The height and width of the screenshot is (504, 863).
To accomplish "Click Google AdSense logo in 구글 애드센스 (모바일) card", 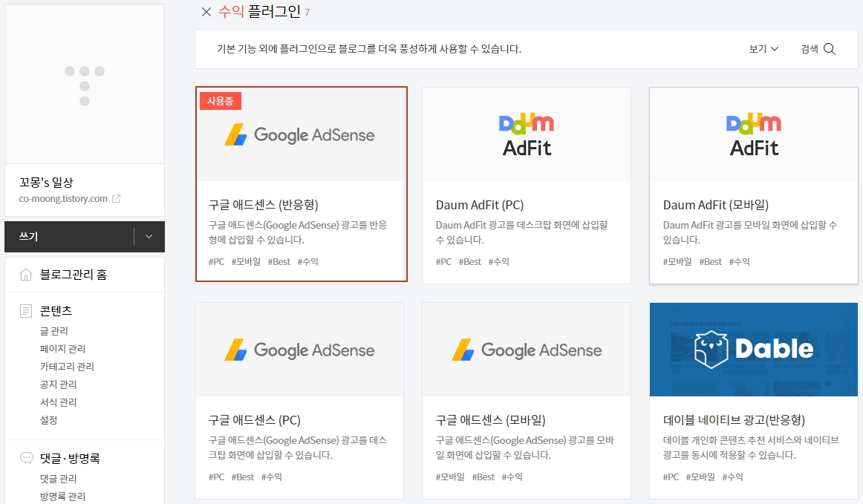I will tap(527, 350).
